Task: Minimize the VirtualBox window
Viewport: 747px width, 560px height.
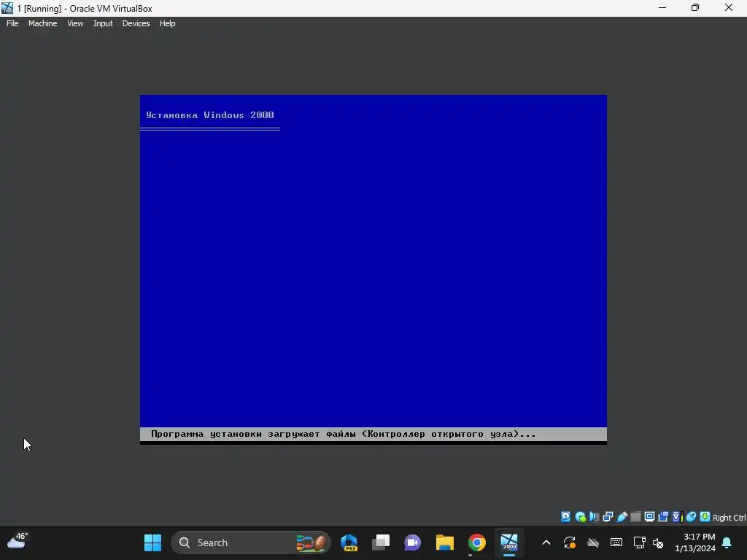Action: pyautogui.click(x=662, y=8)
